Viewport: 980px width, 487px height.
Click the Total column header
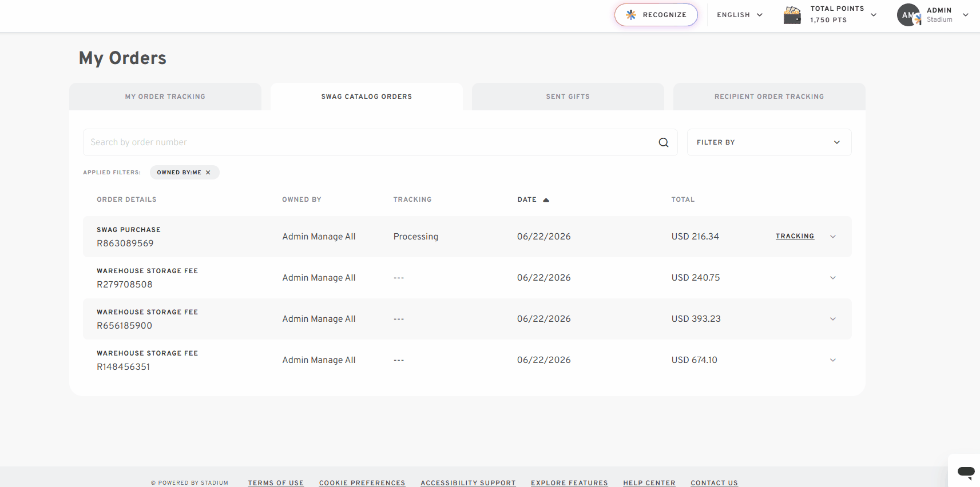(683, 199)
